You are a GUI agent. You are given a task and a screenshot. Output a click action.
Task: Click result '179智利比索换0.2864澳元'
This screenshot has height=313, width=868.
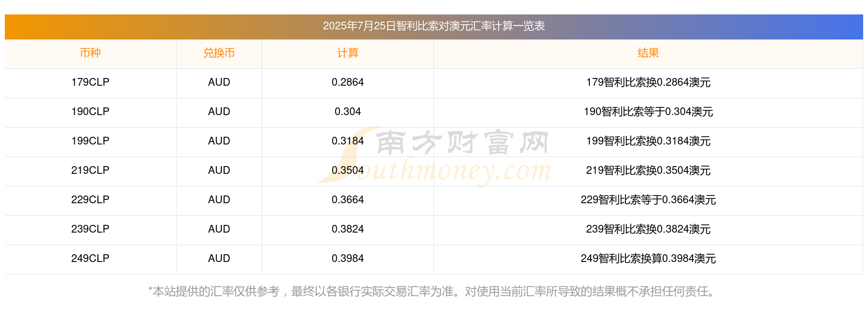click(x=648, y=82)
